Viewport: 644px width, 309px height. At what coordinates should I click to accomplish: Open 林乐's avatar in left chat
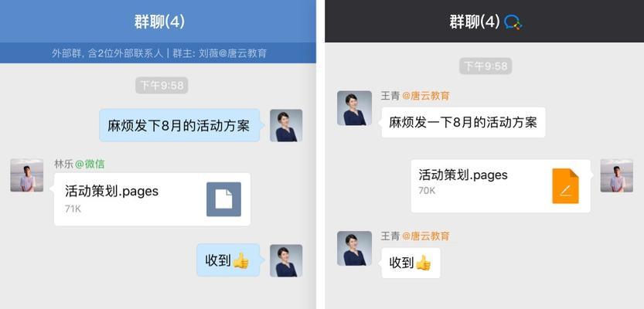(x=27, y=175)
